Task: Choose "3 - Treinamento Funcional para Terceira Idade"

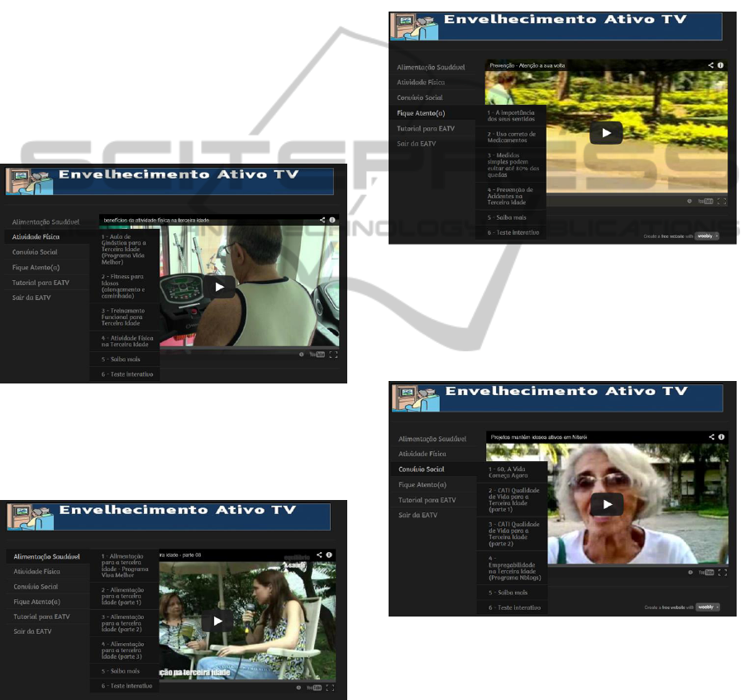Action: [x=123, y=318]
